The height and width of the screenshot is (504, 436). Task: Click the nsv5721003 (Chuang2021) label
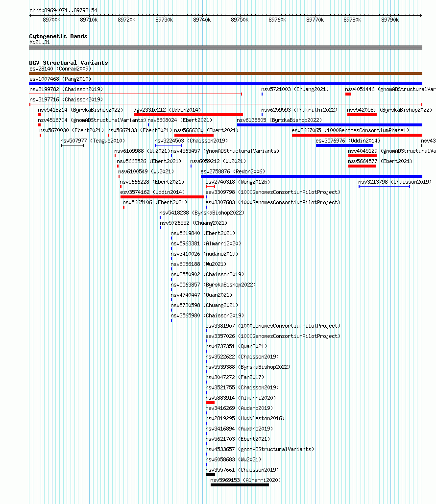[x=295, y=89]
